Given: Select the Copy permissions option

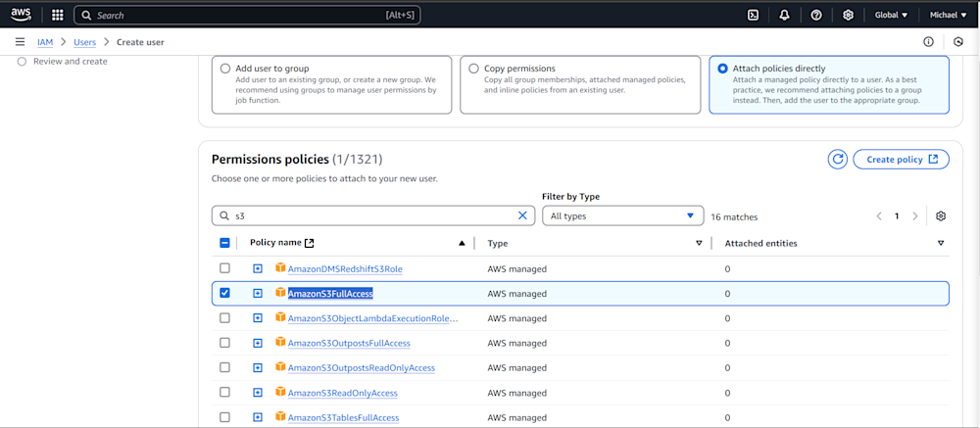Looking at the screenshot, I should click(x=474, y=69).
